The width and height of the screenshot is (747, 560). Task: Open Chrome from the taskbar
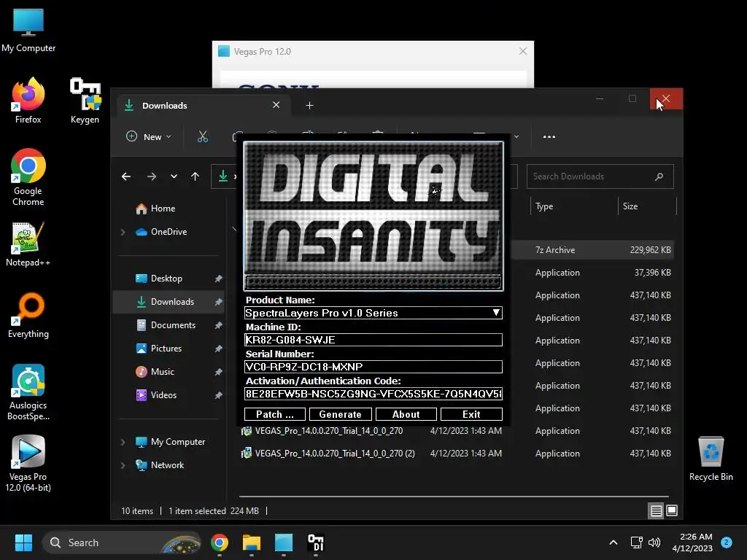pos(219,542)
